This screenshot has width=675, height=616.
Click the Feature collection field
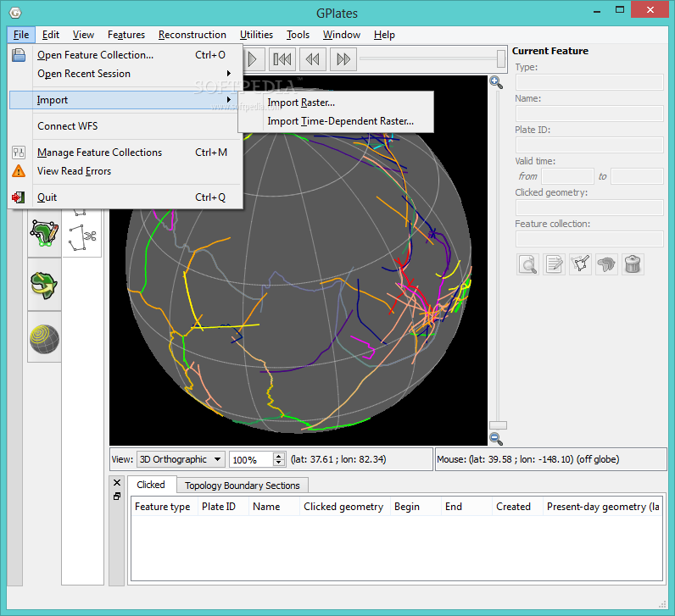pos(589,239)
